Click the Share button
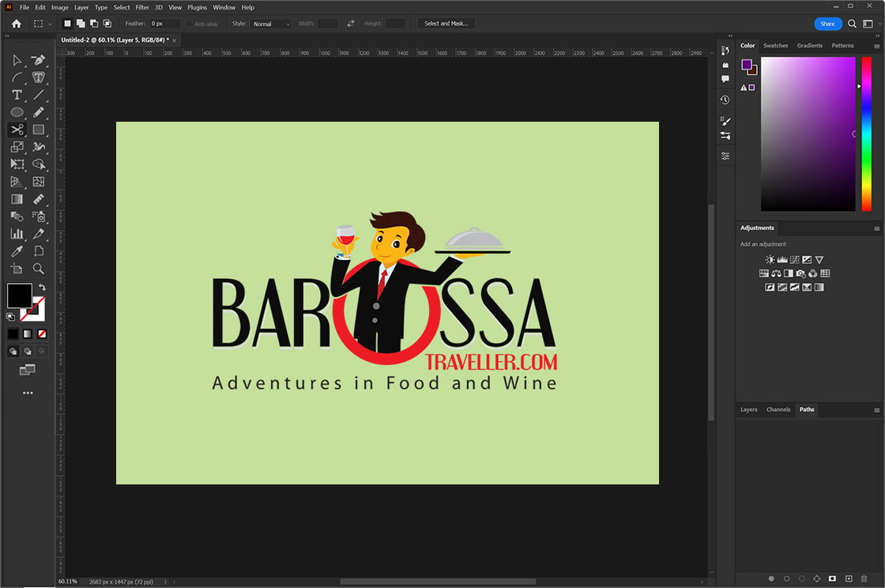 tap(827, 24)
